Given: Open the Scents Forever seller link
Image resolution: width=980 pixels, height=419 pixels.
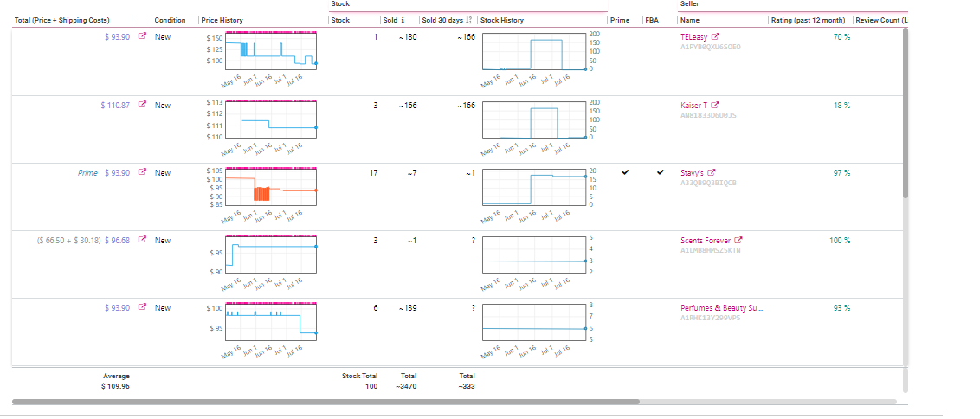Looking at the screenshot, I should [705, 240].
